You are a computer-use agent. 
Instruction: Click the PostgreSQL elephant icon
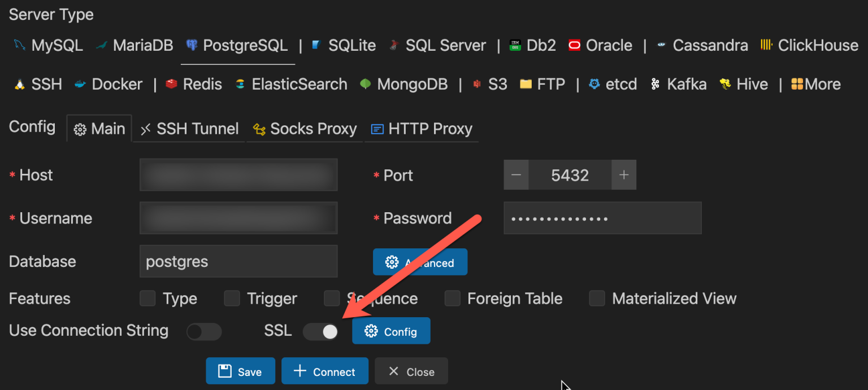192,45
